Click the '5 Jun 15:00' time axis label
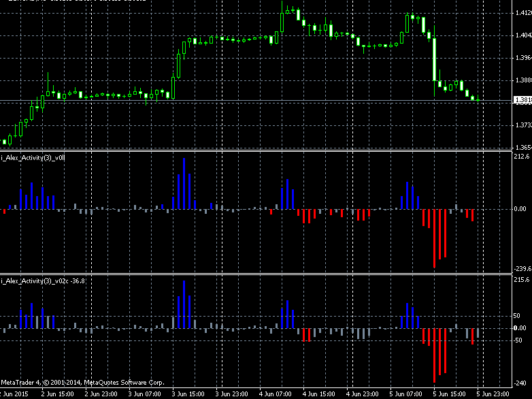Screen dimensions: 532x399 pyautogui.click(x=450, y=394)
